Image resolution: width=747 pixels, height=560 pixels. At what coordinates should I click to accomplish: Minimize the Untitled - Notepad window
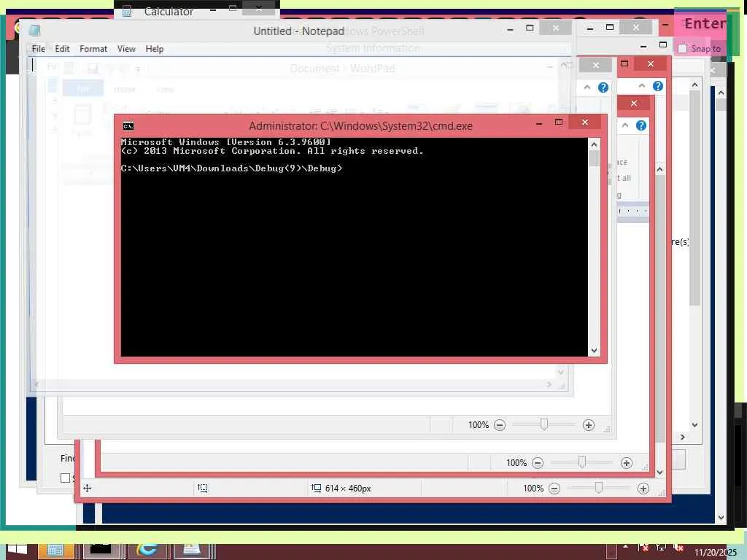[510, 29]
